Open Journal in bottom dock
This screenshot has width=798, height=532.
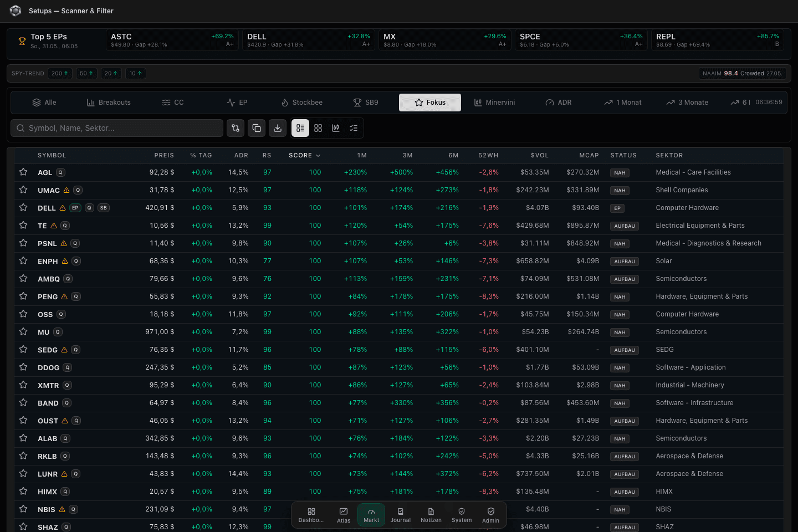pyautogui.click(x=401, y=515)
